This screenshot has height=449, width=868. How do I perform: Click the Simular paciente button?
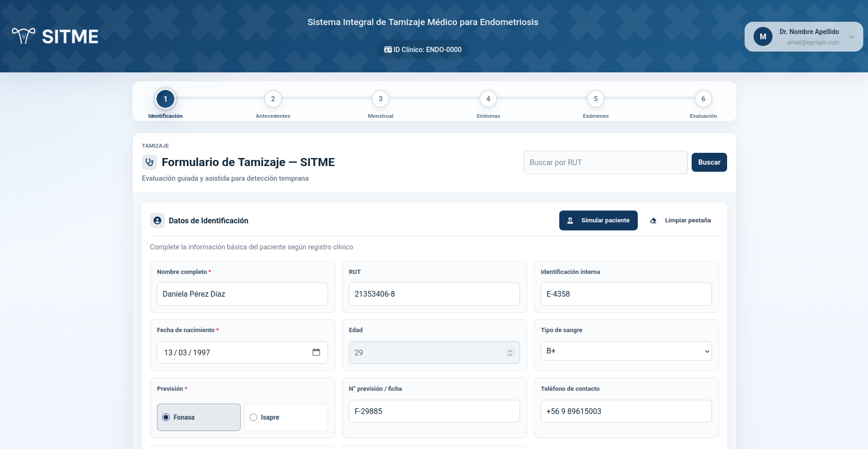[x=599, y=220]
